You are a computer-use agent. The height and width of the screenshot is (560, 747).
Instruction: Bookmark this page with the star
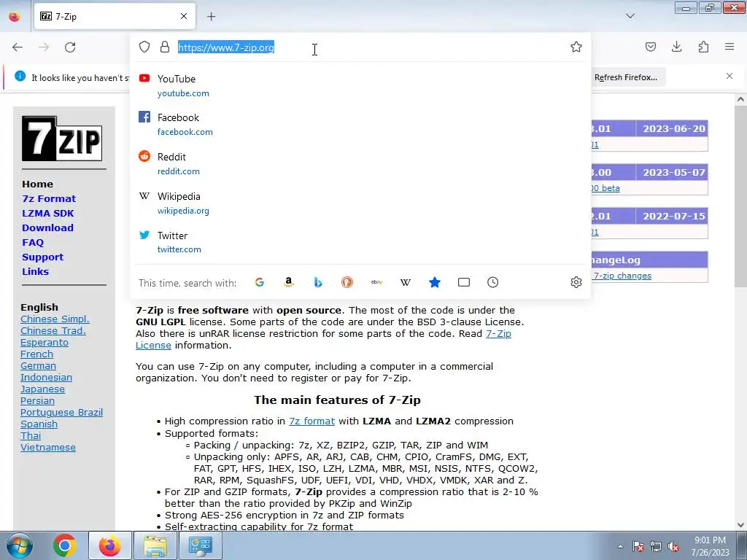point(576,47)
